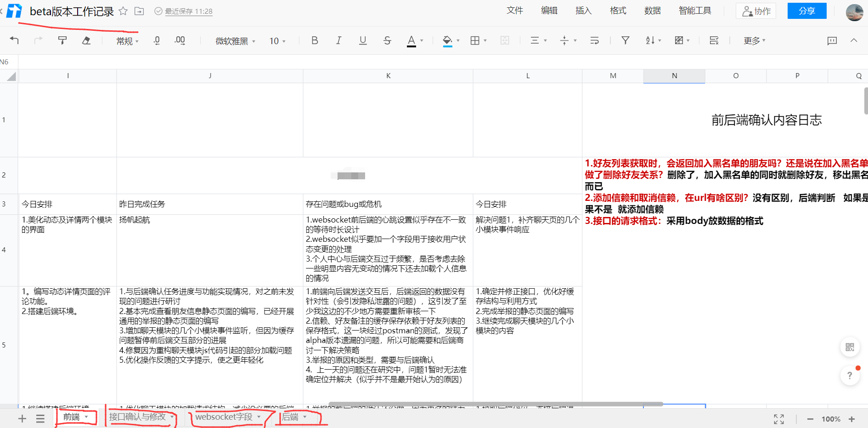The height and width of the screenshot is (428, 868).
Task: Open the 格式 menu
Action: (x=618, y=11)
